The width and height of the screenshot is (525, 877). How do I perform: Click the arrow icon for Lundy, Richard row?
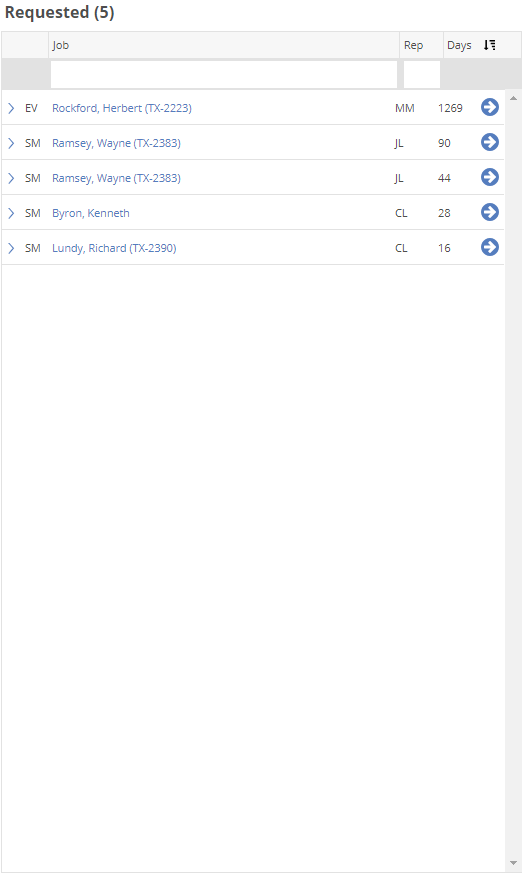[490, 247]
